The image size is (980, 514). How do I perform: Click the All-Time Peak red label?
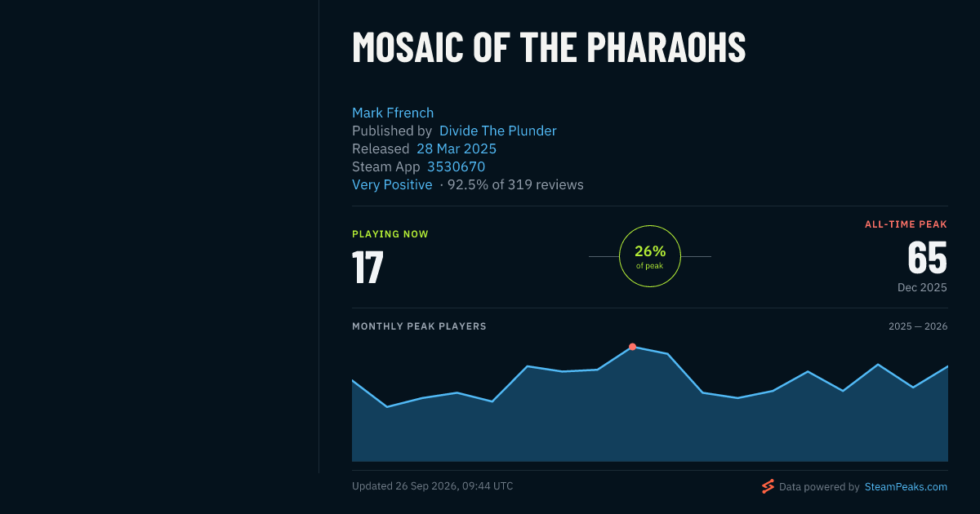tap(906, 224)
